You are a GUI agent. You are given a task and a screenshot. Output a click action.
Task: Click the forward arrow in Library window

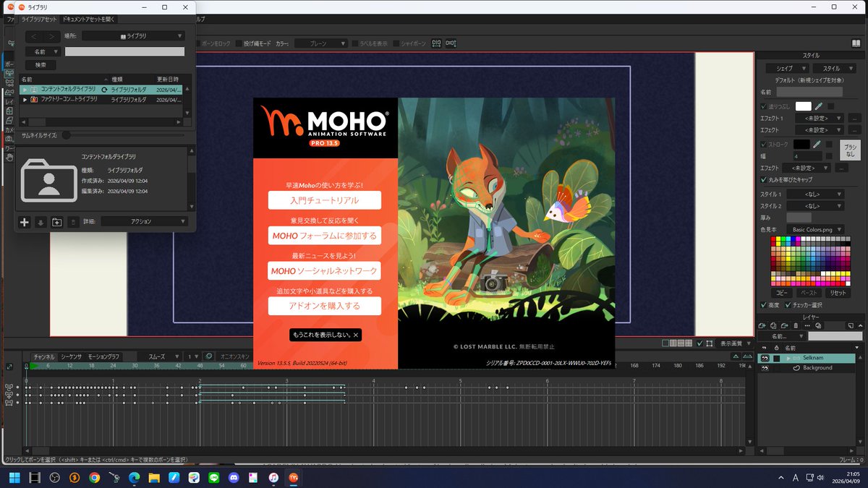click(x=51, y=36)
